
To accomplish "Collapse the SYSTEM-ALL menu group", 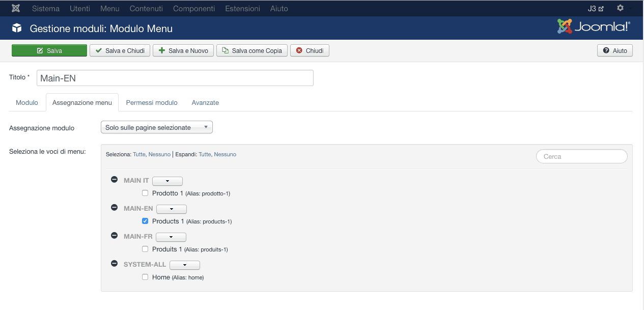I will pos(115,264).
